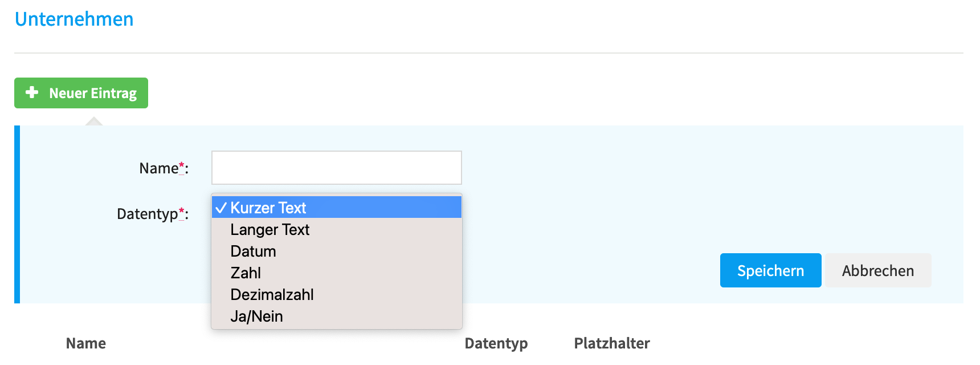Save the entry with Speichern
Viewport: 980px width, 365px height.
[770, 270]
